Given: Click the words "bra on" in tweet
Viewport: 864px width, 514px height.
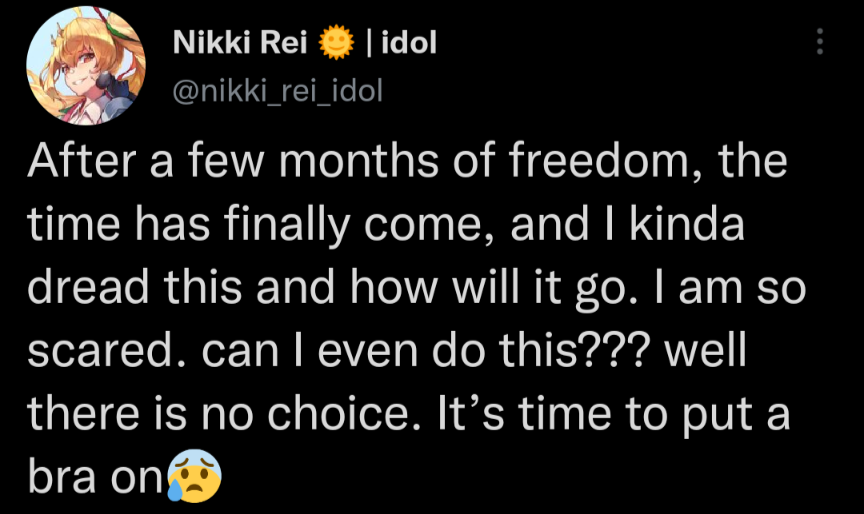Looking at the screenshot, I should [x=94, y=477].
